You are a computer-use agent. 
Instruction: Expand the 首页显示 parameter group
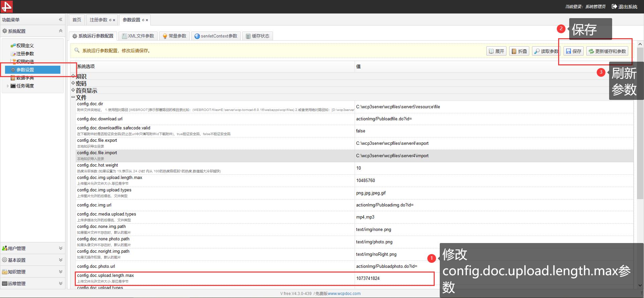point(73,90)
